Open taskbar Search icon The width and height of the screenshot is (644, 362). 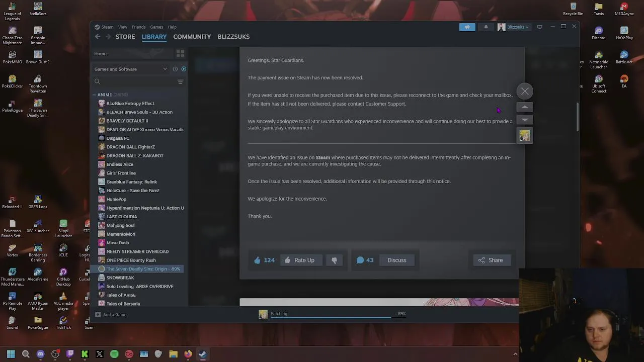pos(26,354)
